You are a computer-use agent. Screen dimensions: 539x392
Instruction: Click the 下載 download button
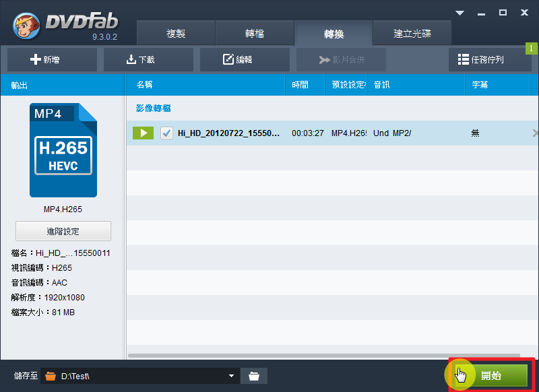tap(140, 59)
